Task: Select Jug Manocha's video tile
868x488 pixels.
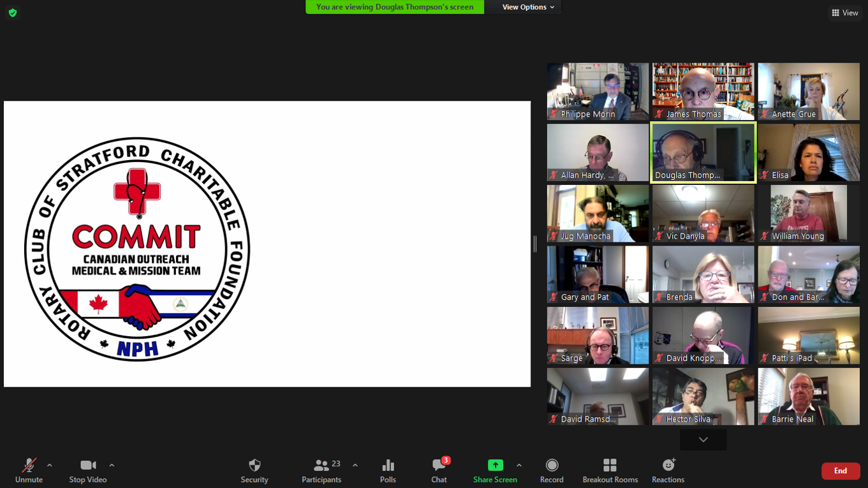Action: [598, 214]
